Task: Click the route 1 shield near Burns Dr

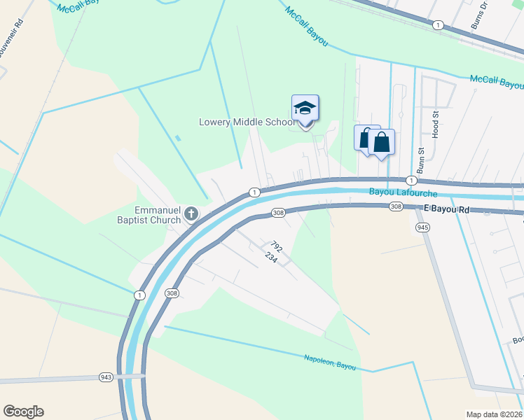Action: tap(438, 25)
